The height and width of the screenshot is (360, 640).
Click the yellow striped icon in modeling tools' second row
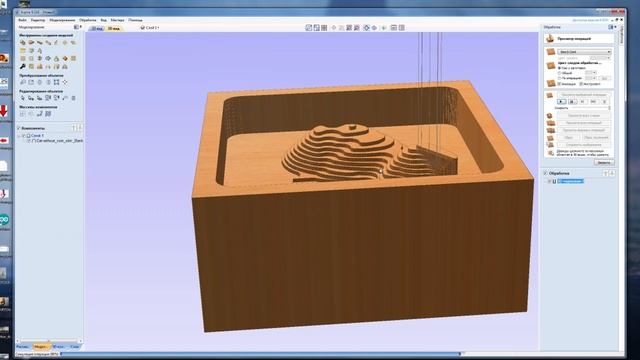pyautogui.click(x=23, y=51)
